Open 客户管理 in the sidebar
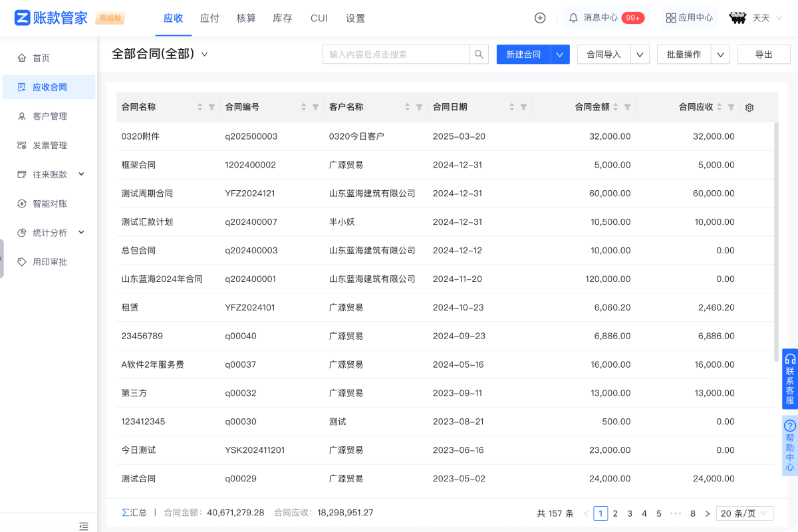Viewport: 798px width, 532px height. [x=50, y=116]
